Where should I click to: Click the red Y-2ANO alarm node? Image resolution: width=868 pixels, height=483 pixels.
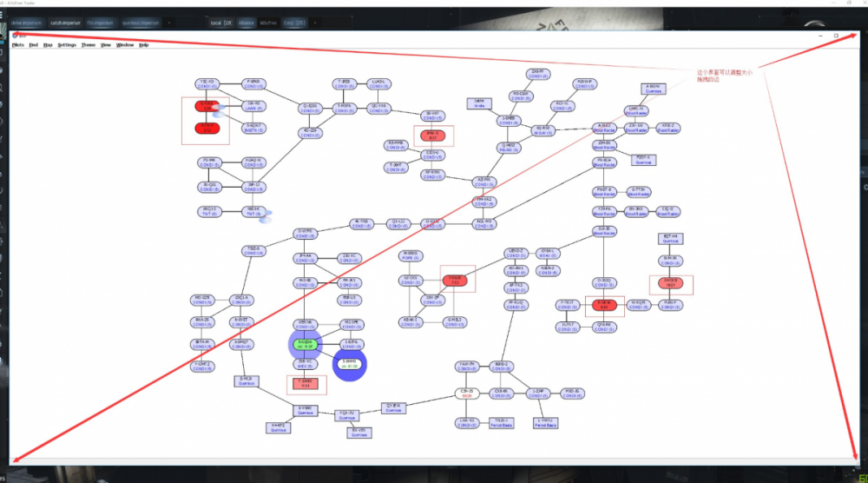click(306, 383)
